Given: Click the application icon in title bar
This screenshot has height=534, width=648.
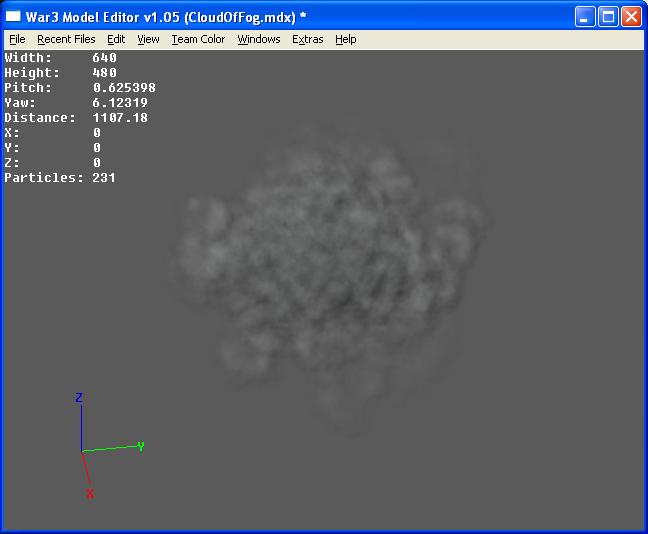Looking at the screenshot, I should coord(13,17).
